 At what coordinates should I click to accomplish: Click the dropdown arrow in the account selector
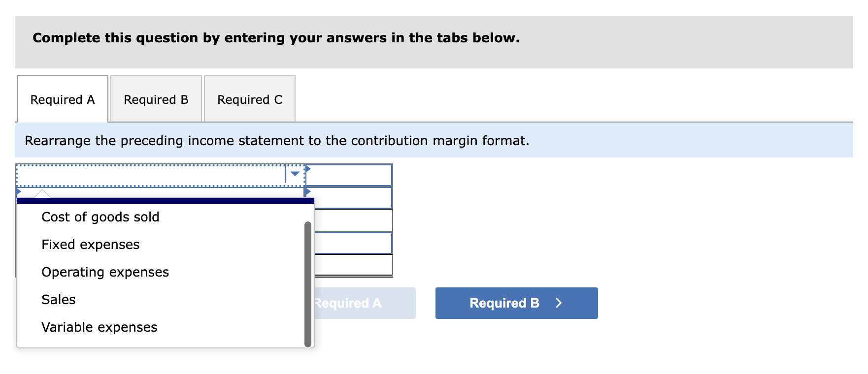click(295, 174)
